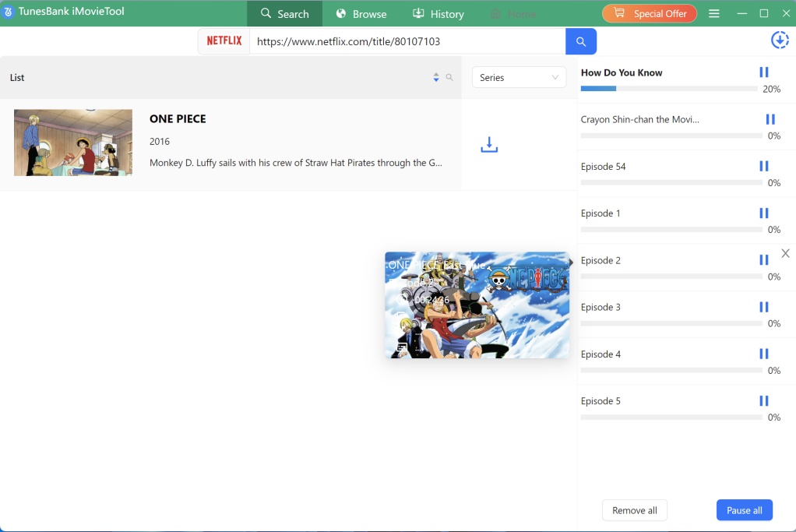Pause the Crayon Shin-chan movie download
Image resolution: width=796 pixels, height=532 pixels.
pyautogui.click(x=770, y=119)
